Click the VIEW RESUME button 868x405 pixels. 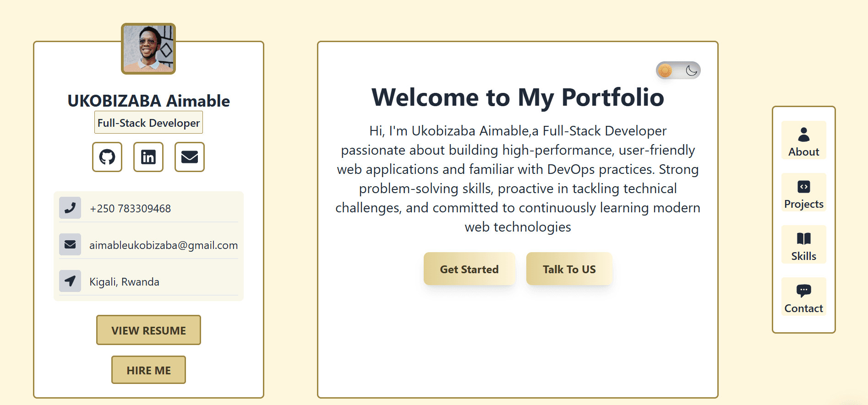pyautogui.click(x=148, y=330)
